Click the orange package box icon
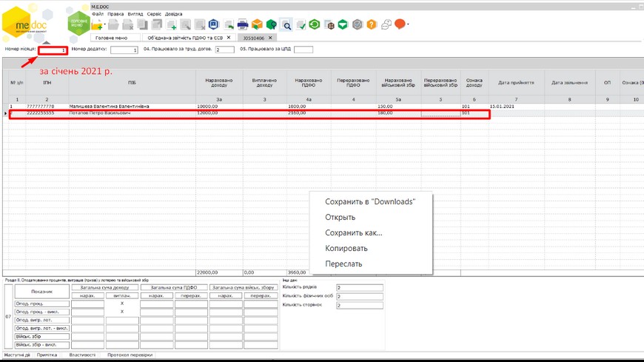 [x=257, y=25]
